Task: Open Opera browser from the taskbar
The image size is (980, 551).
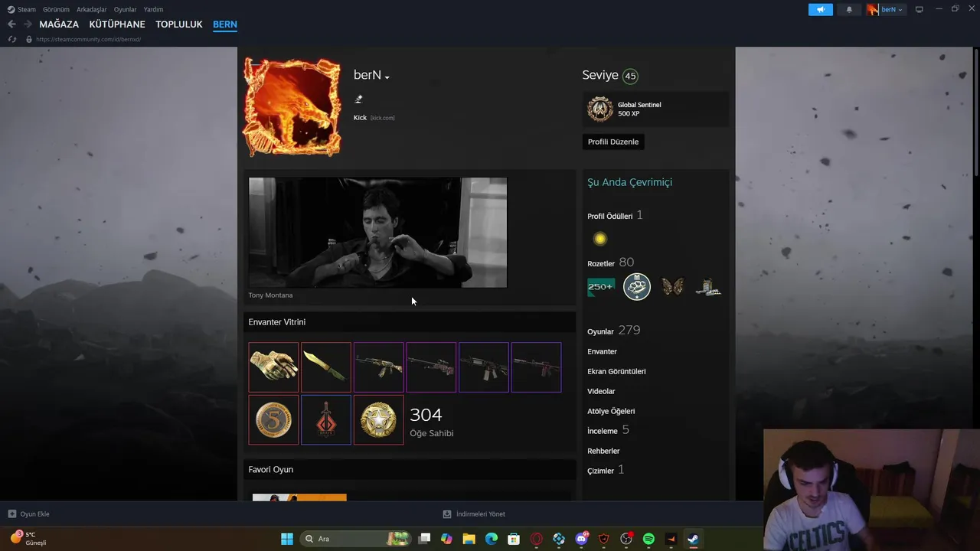Action: point(537,539)
